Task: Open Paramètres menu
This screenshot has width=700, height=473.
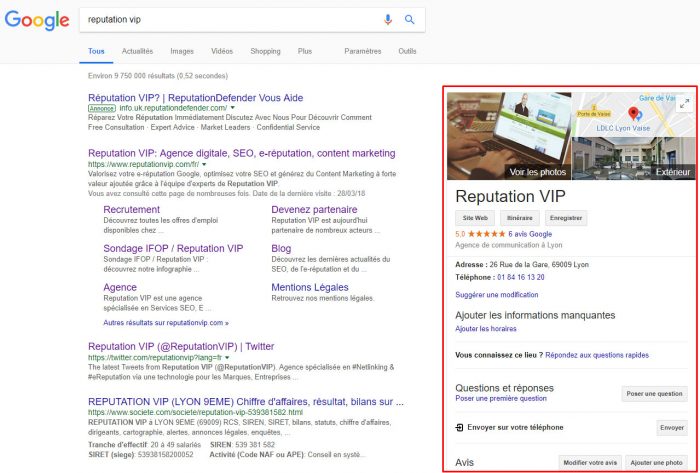Action: coord(363,51)
